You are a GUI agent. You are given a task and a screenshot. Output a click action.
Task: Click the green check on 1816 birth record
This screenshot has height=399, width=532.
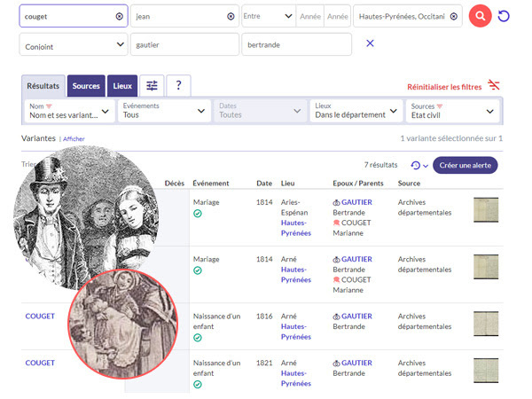click(198, 336)
